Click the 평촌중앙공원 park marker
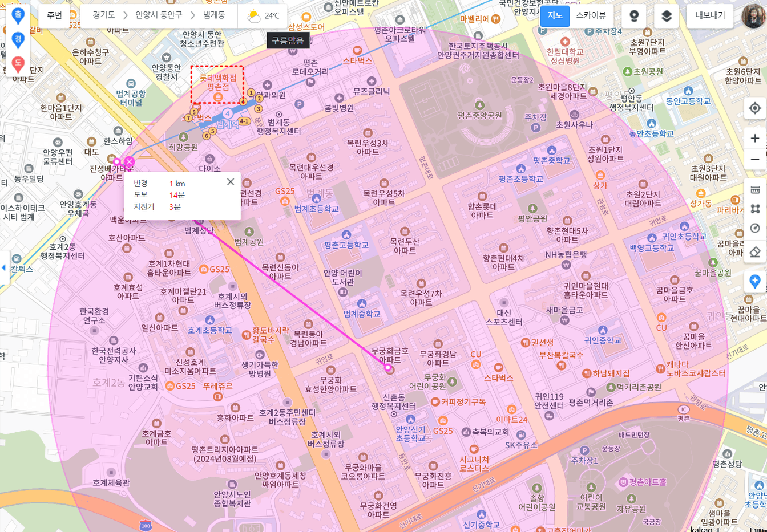Screen dimensions: 767x532 479,105
